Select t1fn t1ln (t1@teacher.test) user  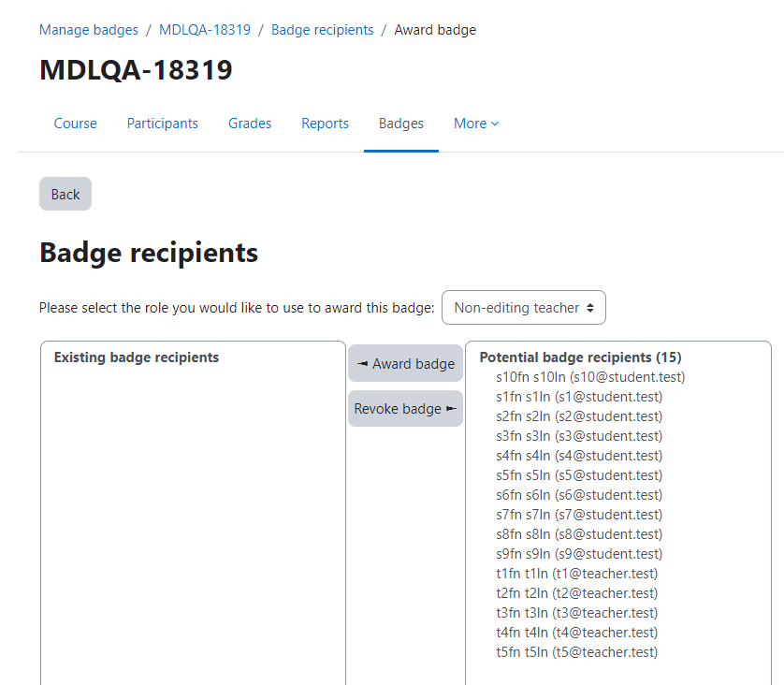tap(576, 574)
